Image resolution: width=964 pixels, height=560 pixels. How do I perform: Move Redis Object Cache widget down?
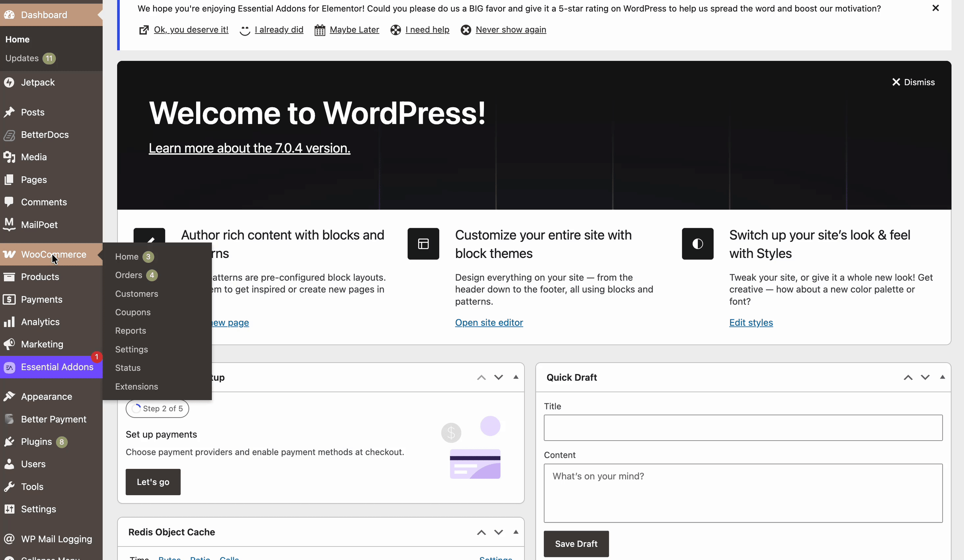[x=498, y=532]
